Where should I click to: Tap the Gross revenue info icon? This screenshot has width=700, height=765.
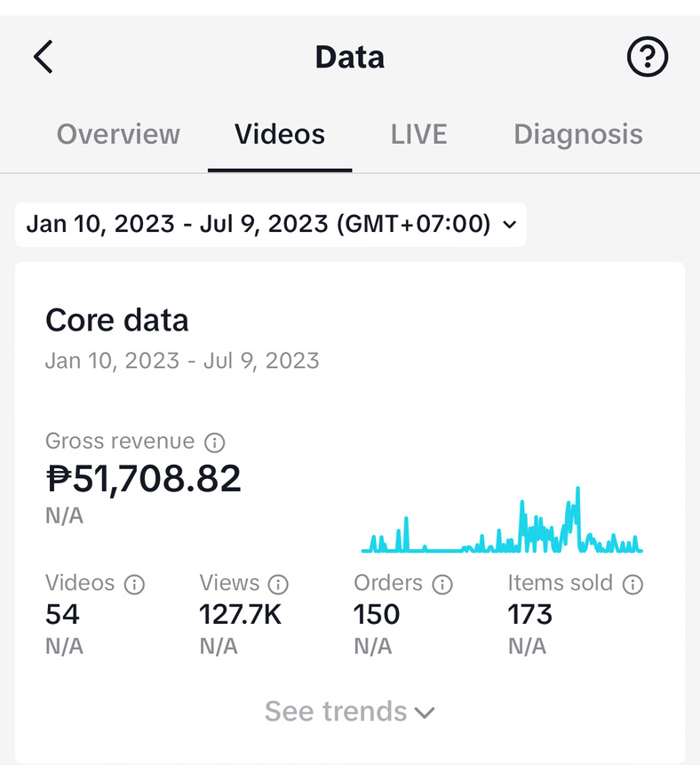(214, 442)
